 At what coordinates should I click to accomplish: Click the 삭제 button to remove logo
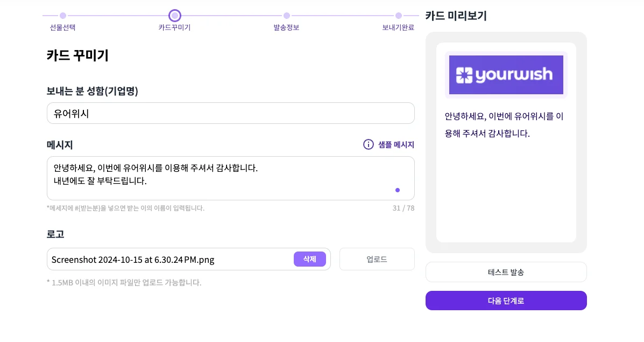310,259
